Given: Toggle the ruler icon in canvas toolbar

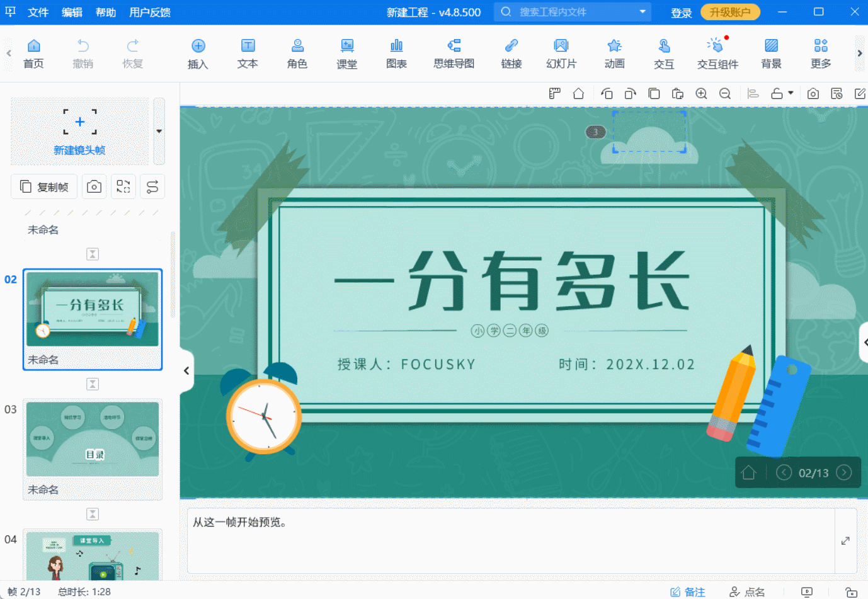Looking at the screenshot, I should point(554,94).
